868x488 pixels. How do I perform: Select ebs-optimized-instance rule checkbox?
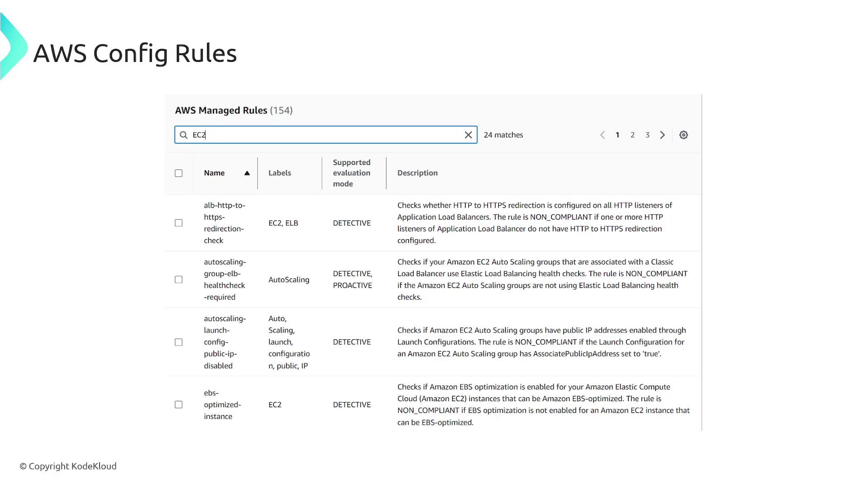179,404
